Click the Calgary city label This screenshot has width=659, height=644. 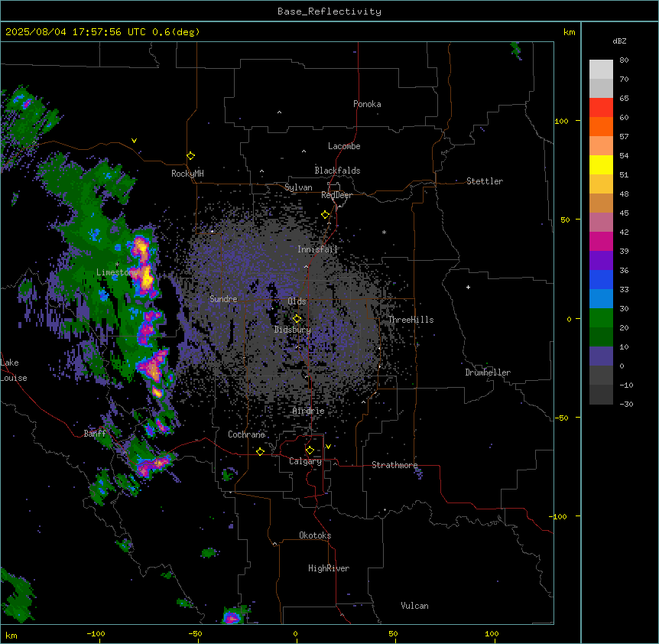[x=306, y=461]
